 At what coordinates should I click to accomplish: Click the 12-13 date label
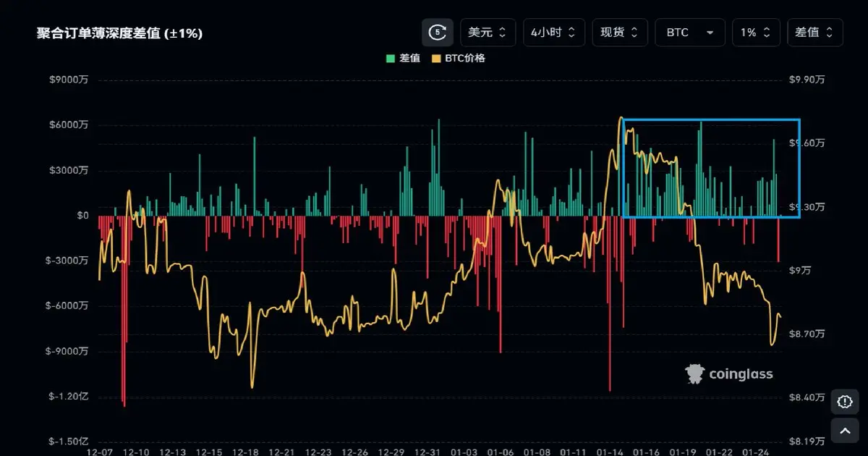[173, 452]
